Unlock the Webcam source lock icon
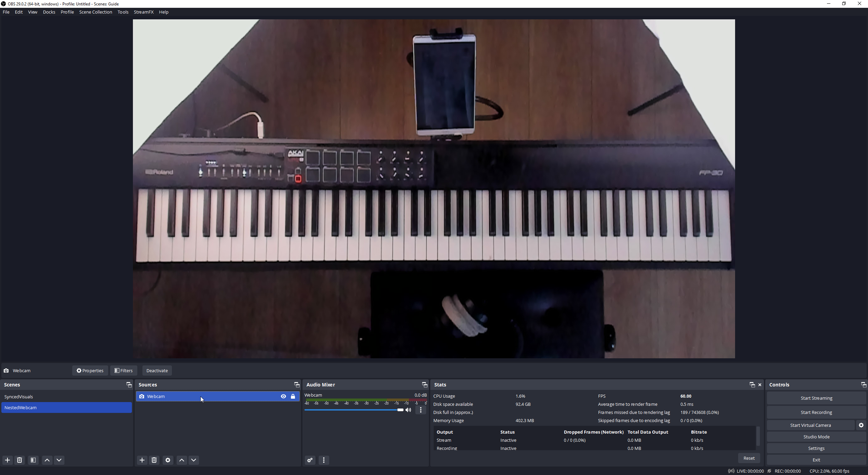The height and width of the screenshot is (475, 868). [x=293, y=396]
